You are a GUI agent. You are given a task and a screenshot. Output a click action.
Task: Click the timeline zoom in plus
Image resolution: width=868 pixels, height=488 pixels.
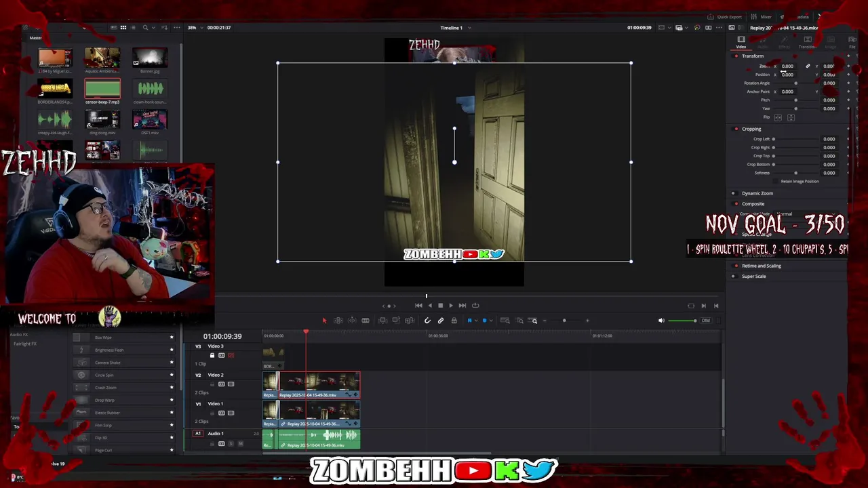587,321
